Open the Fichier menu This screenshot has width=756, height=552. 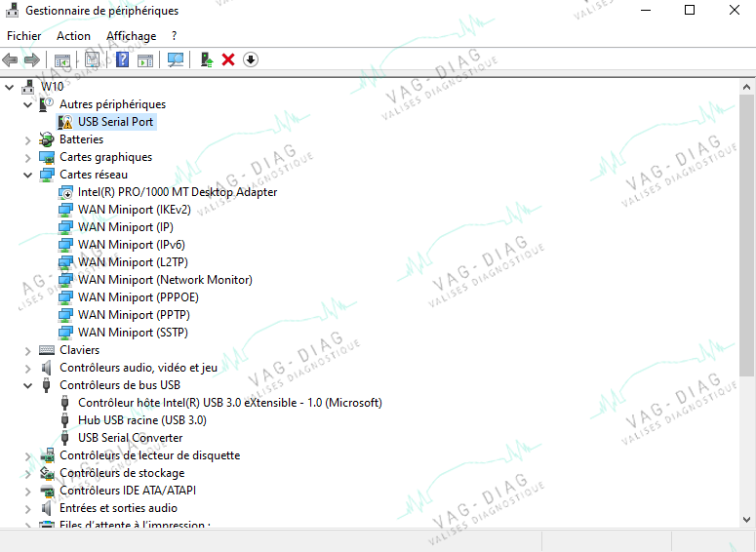tap(24, 36)
